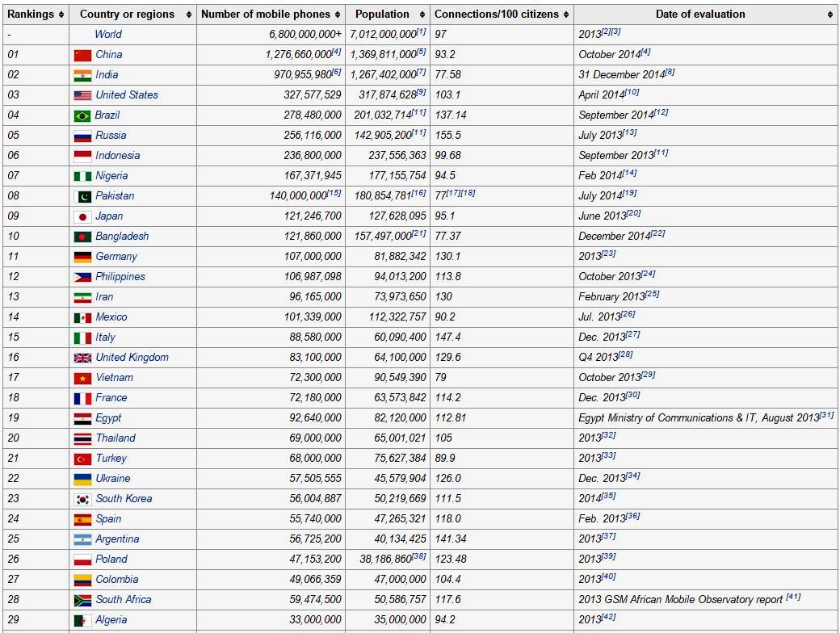
Task: Open the India country link
Action: pyautogui.click(x=107, y=75)
